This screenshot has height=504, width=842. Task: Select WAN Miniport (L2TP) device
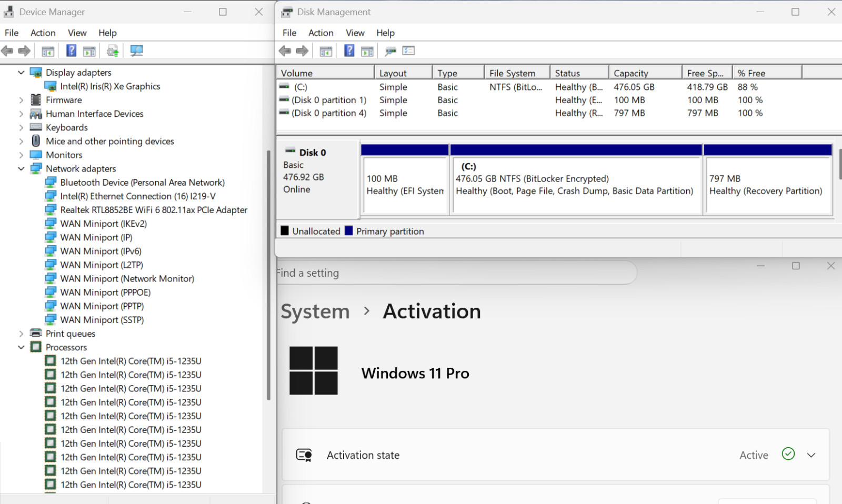point(102,265)
